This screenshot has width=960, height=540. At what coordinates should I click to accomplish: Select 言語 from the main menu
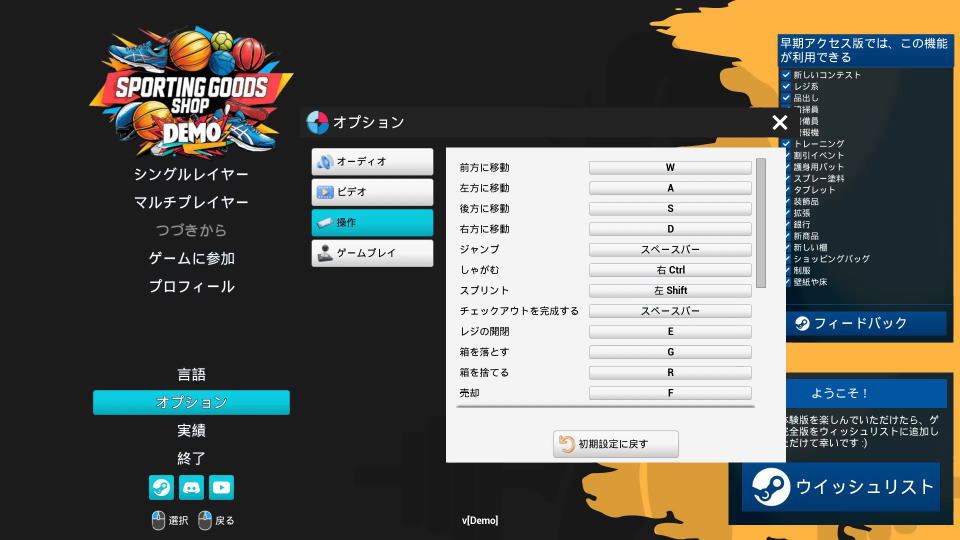191,374
